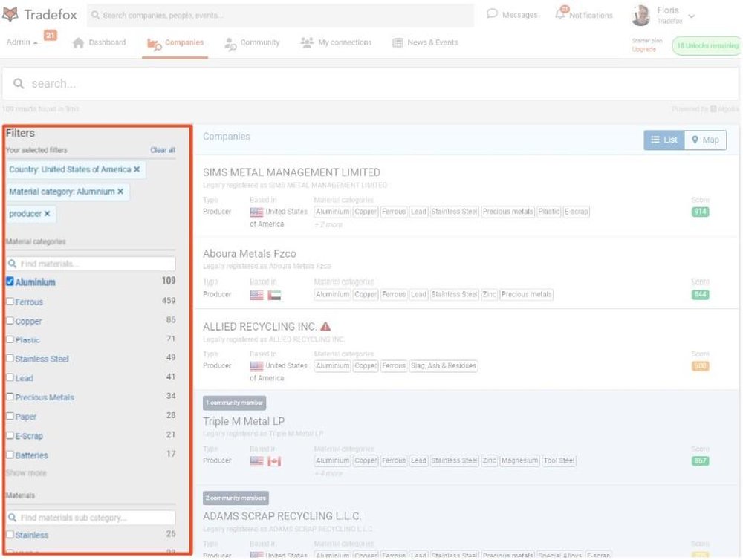Image resolution: width=743 pixels, height=560 pixels.
Task: Uncheck the Aluminium checkbox
Action: coord(10,281)
